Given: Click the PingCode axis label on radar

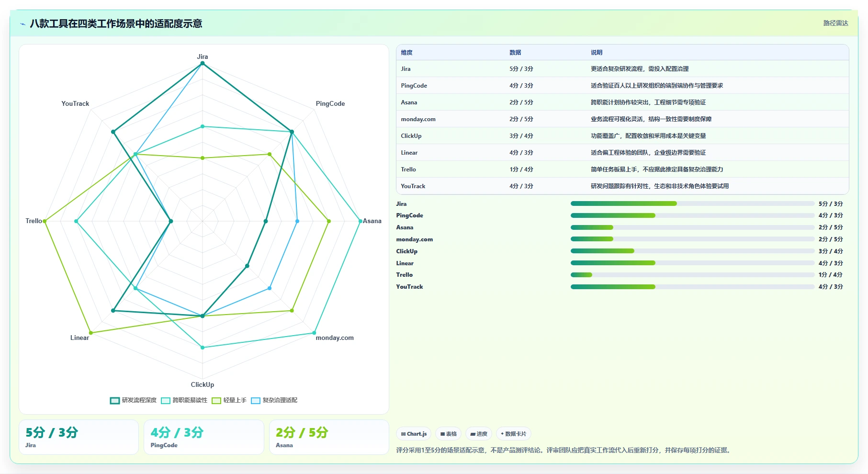Looking at the screenshot, I should click(330, 103).
